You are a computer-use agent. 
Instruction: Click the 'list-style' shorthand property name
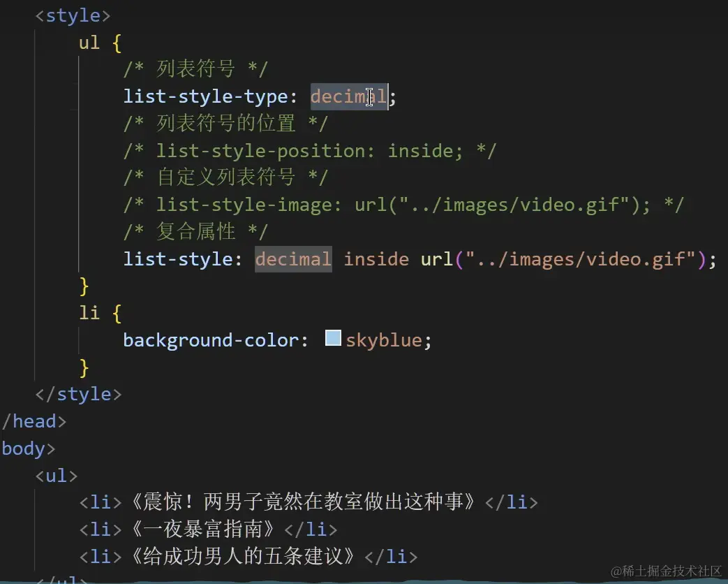tap(178, 259)
